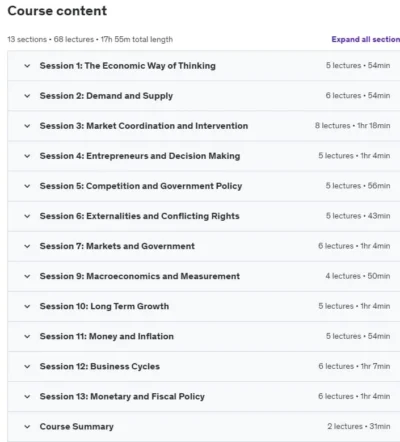The image size is (400, 442).
Task: Click chevron next to Session 5 Competition
Action: (27, 186)
